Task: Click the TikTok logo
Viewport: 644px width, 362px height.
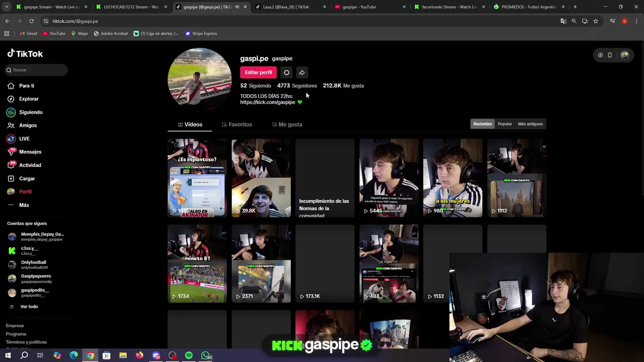Action: (25, 54)
